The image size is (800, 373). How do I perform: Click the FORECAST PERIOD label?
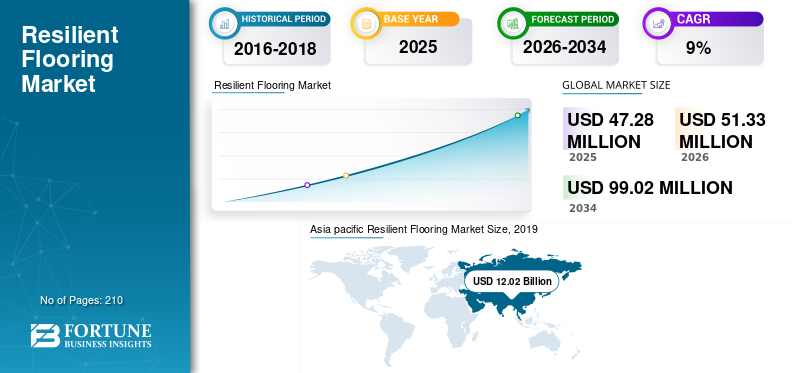[x=572, y=19]
